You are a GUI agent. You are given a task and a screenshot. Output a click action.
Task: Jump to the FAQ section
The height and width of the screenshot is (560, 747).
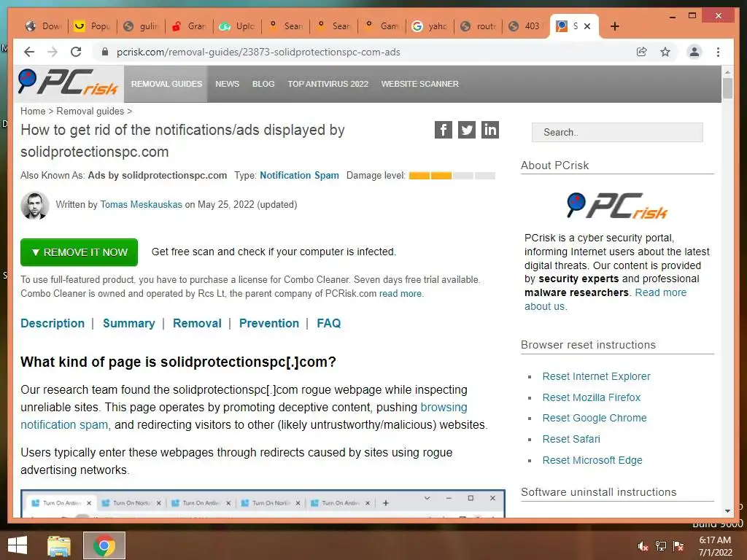[329, 323]
